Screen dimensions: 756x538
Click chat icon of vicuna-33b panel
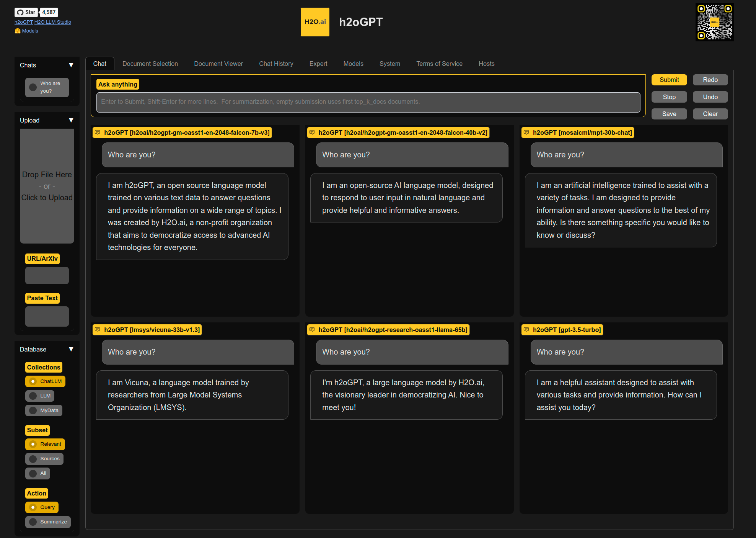pos(98,330)
